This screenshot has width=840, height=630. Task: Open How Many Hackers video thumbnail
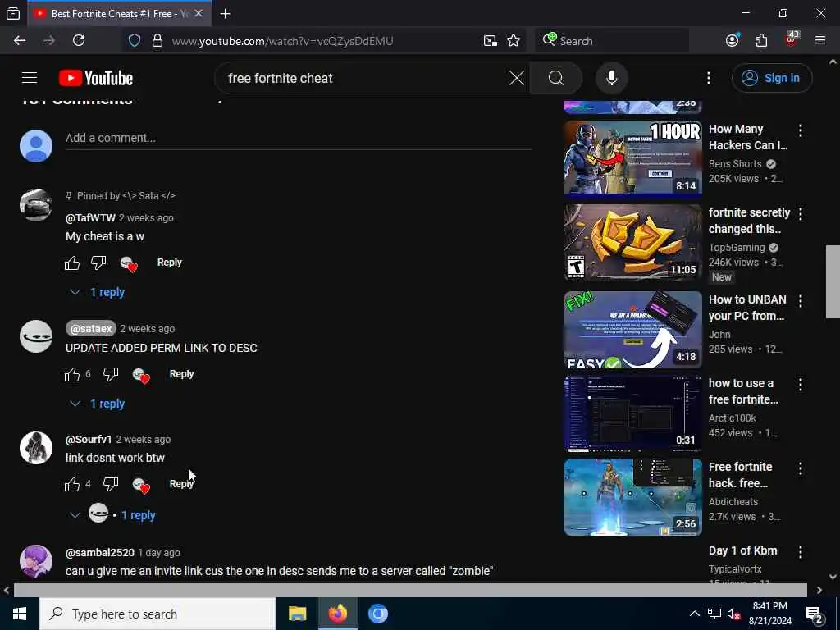[632, 157]
